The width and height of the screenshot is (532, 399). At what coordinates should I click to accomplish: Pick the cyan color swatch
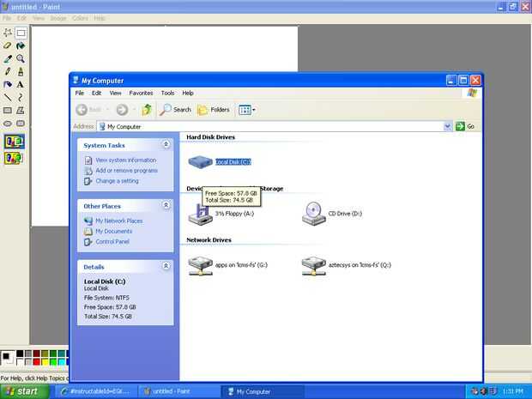pyautogui.click(x=62, y=362)
